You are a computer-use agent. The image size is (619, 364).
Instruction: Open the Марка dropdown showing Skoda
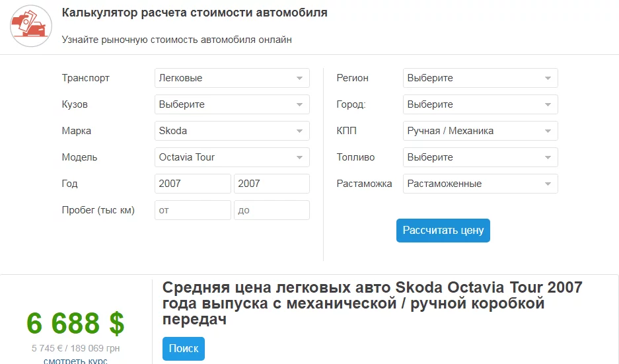click(232, 131)
